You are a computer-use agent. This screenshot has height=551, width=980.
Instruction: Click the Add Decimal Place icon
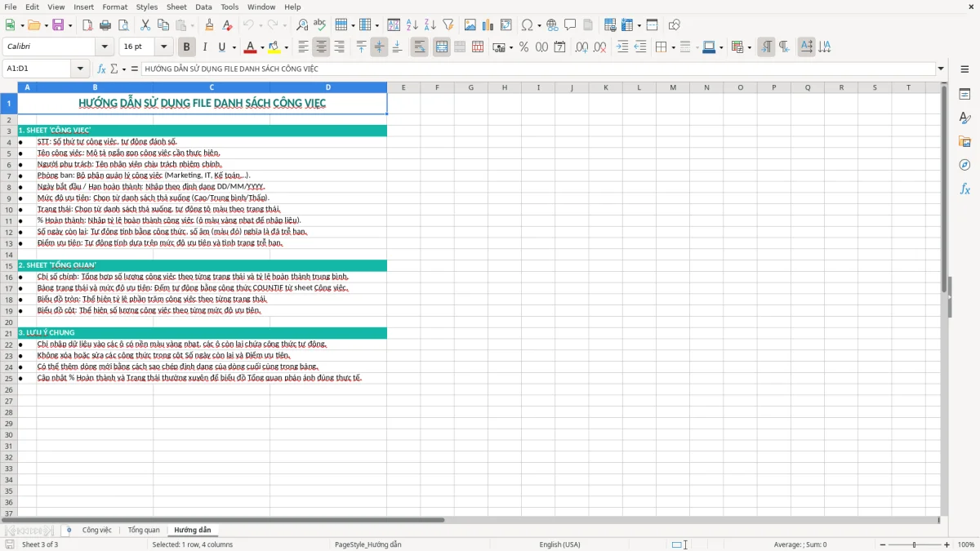[582, 47]
